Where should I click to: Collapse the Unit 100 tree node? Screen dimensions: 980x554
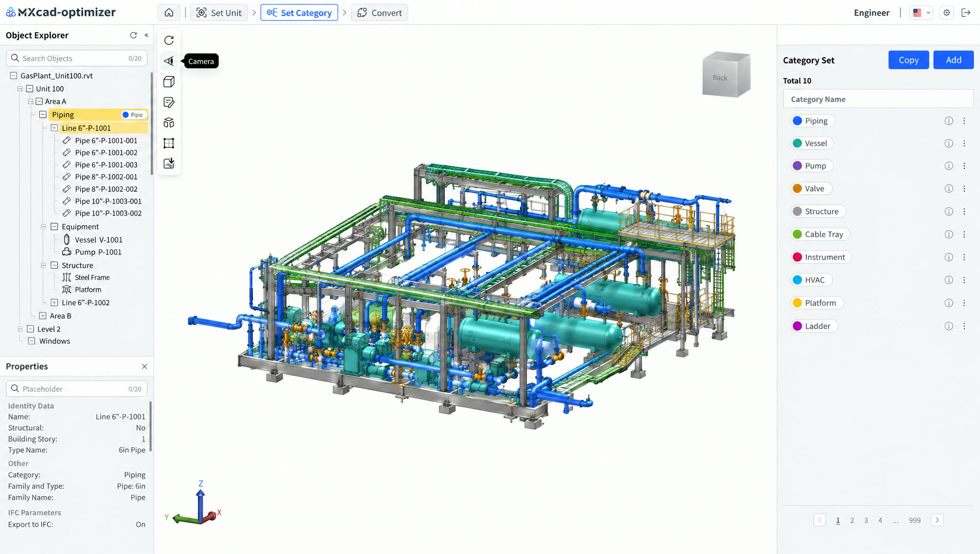click(20, 89)
